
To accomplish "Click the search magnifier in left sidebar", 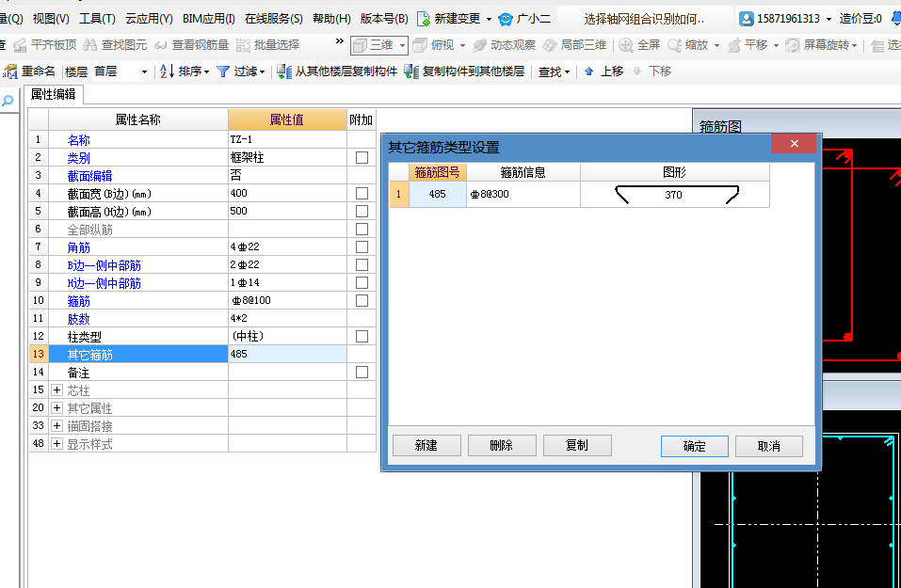I will pos(8,101).
